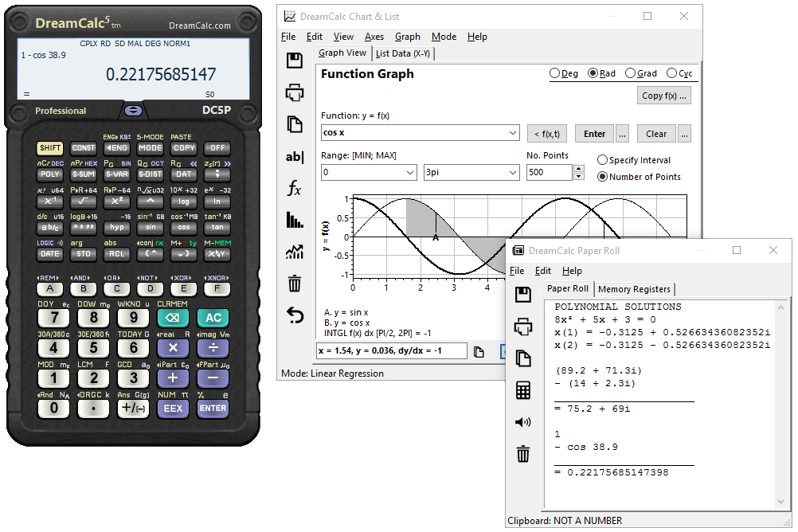Click the Paper Roll scrollbar down arrow
The height and width of the screenshot is (532, 798).
[x=780, y=502]
